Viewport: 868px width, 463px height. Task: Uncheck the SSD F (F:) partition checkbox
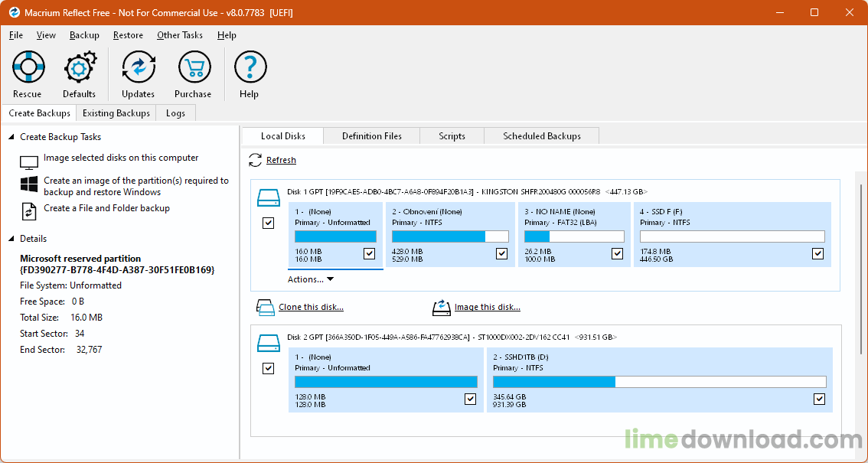click(x=817, y=253)
